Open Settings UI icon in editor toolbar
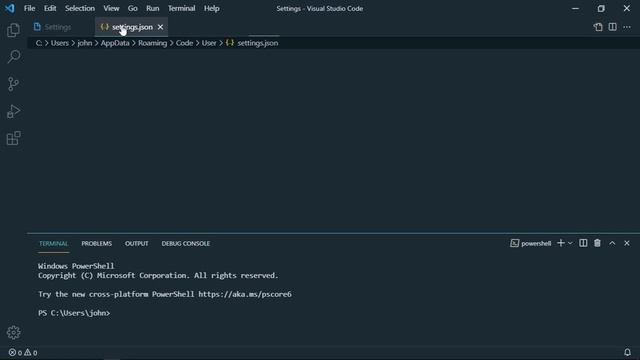640x360 pixels. (x=598, y=27)
